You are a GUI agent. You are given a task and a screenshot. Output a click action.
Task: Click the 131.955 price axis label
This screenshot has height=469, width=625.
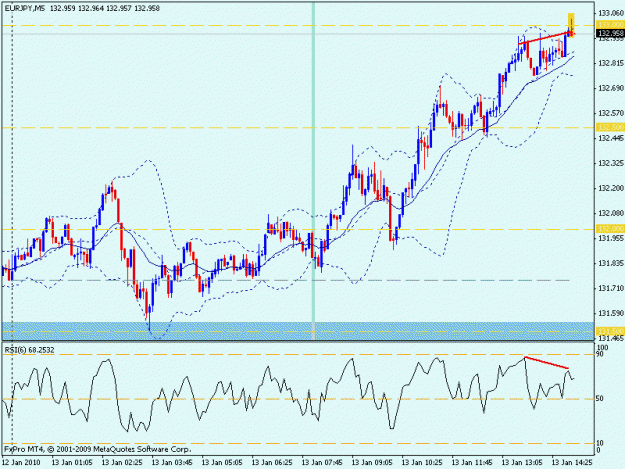(x=610, y=238)
